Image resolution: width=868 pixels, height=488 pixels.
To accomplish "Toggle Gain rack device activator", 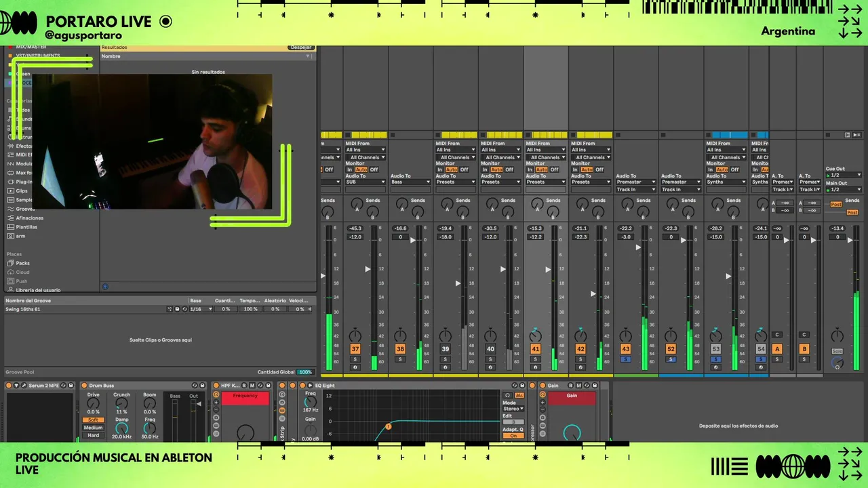I will tap(542, 386).
